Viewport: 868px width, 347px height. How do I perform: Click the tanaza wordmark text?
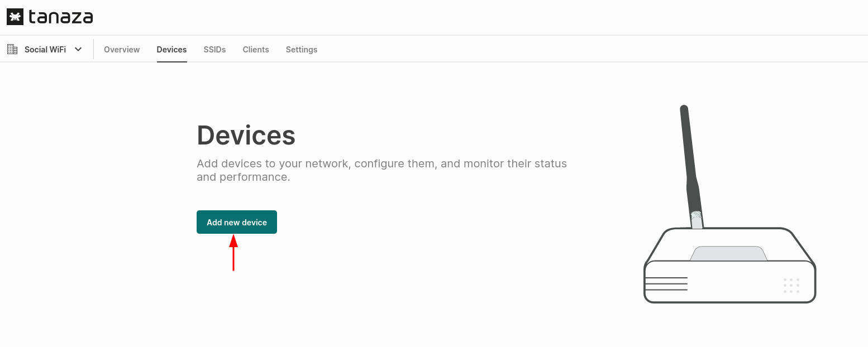pos(60,17)
